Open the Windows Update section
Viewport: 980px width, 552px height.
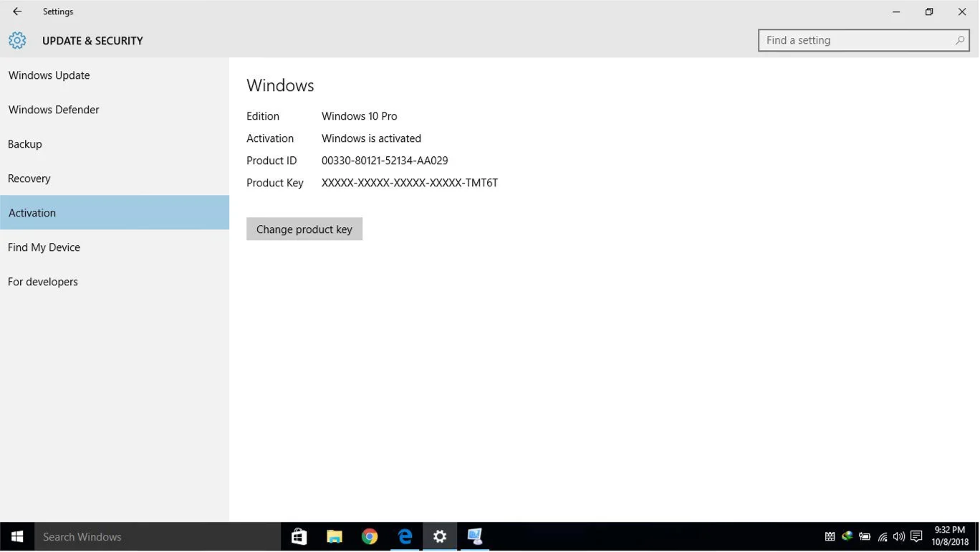point(49,75)
